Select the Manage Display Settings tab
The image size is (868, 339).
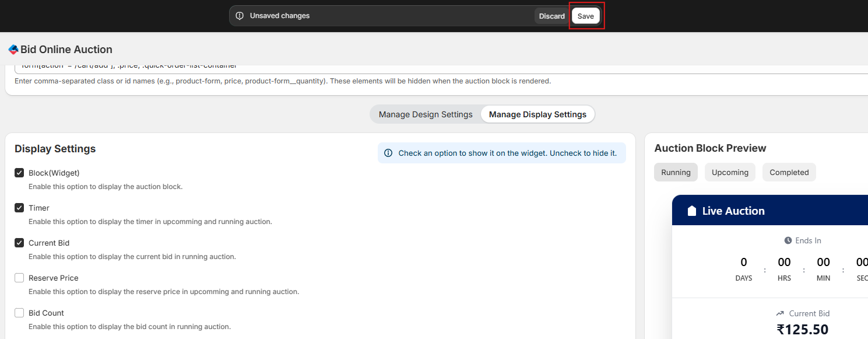coord(537,114)
